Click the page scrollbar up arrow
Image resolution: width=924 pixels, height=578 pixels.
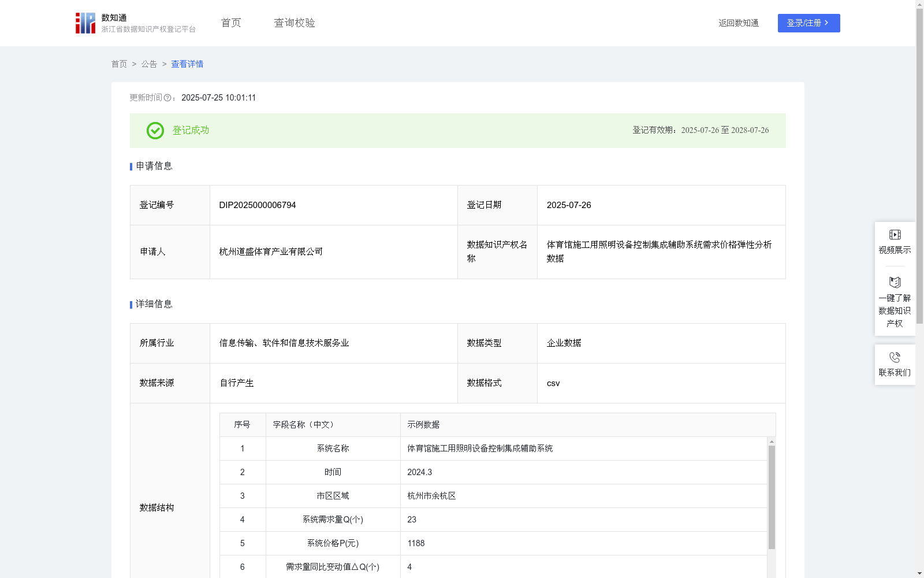click(919, 4)
